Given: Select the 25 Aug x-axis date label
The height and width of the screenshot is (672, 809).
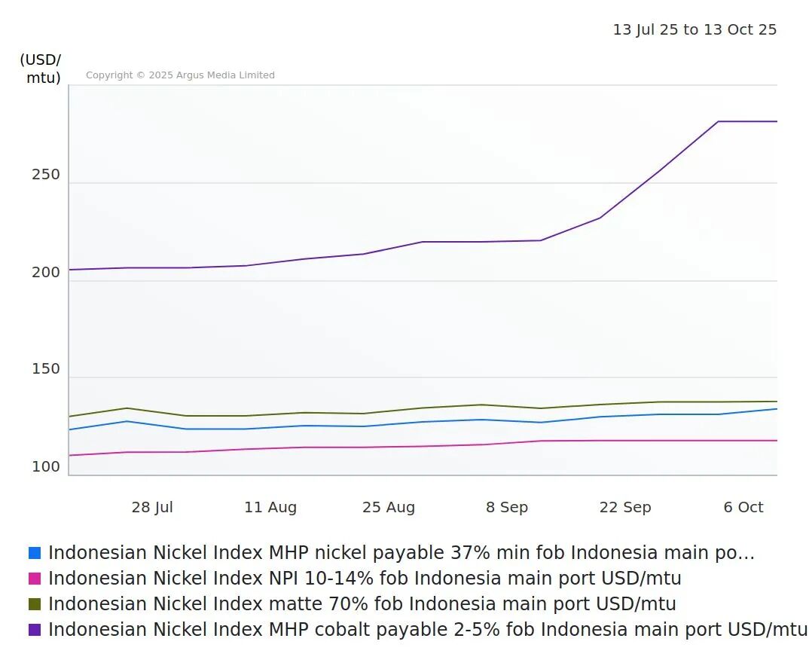Looking at the screenshot, I should coord(389,507).
